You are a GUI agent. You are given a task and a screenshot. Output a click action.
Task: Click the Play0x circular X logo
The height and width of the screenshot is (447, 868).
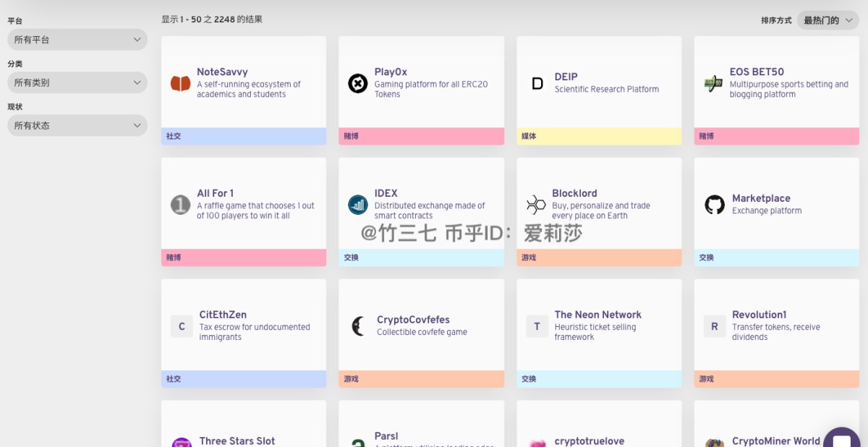[357, 84]
